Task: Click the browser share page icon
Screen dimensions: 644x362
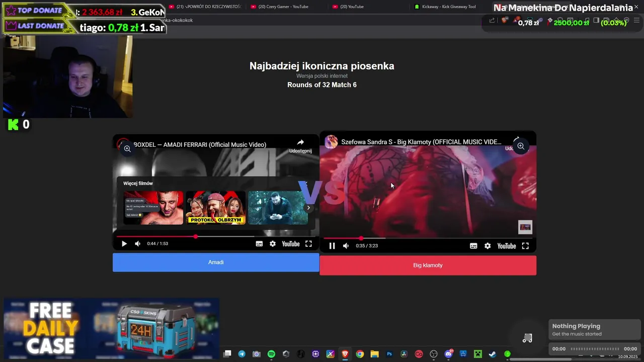Action: [x=492, y=21]
